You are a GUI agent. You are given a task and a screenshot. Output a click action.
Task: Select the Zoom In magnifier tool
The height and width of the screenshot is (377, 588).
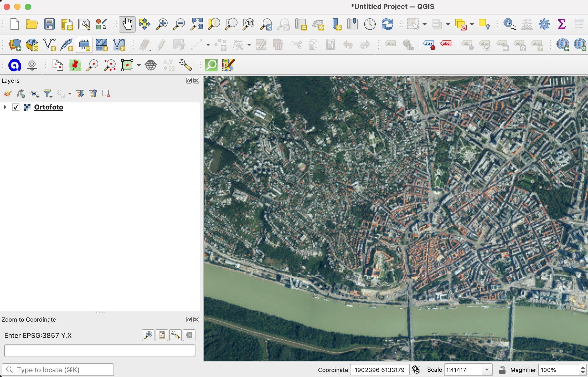click(162, 24)
